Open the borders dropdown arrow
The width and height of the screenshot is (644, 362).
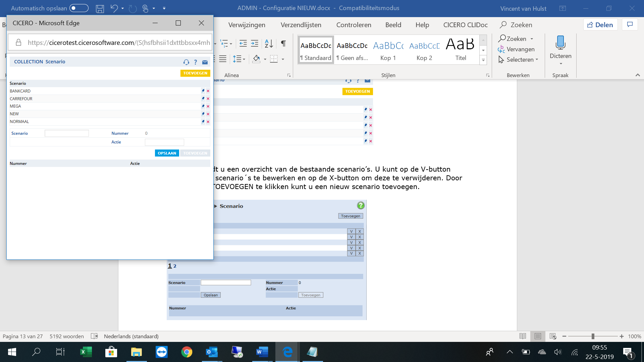coord(283,59)
